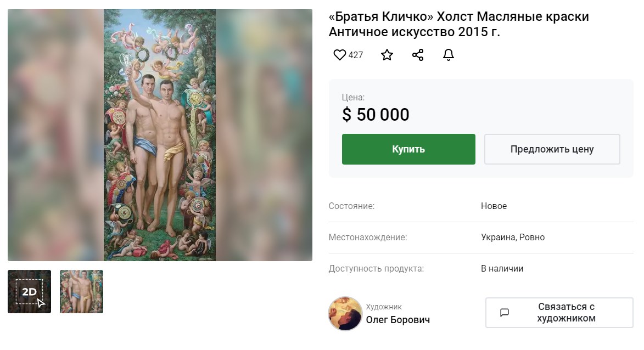
Task: Click the Предложить цену button
Action: (x=552, y=149)
